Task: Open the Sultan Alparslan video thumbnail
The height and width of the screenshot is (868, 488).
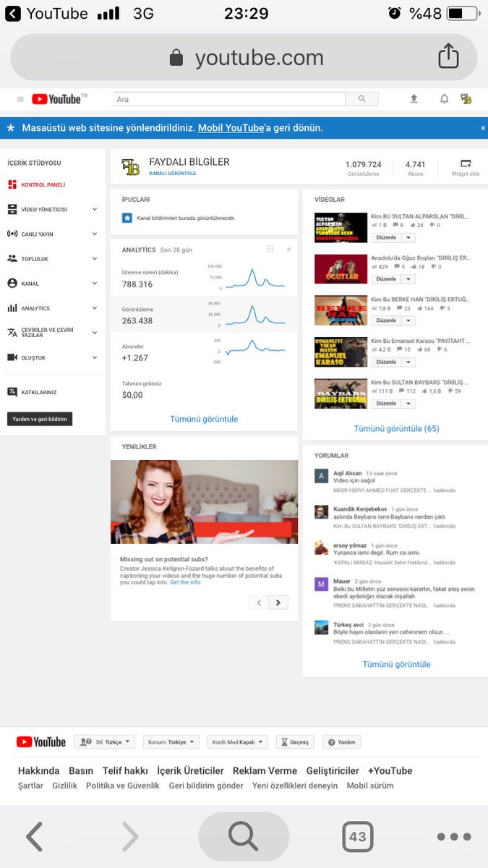Action: (x=341, y=227)
